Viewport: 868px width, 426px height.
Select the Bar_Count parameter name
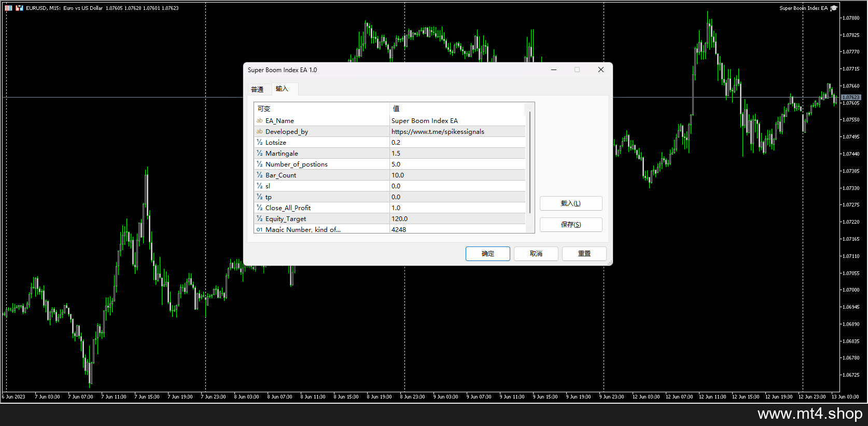click(x=281, y=175)
